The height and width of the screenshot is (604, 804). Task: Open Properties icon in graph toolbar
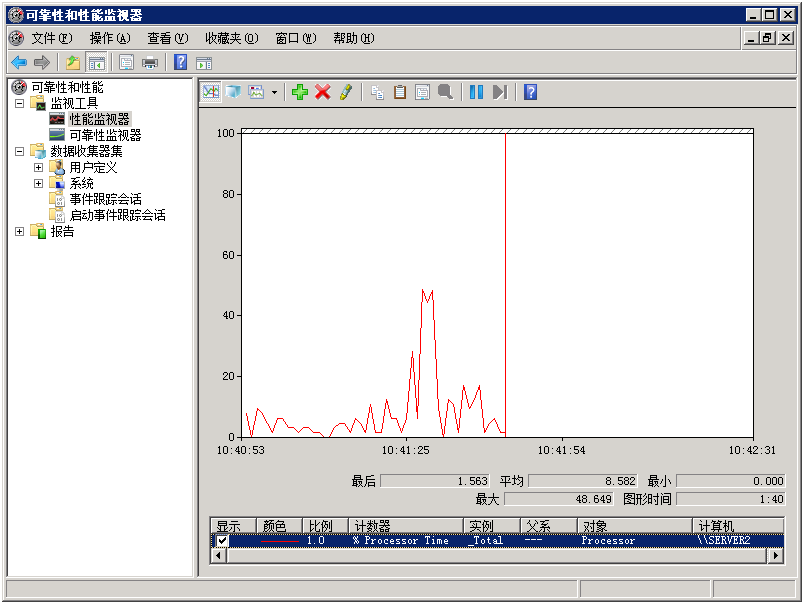(422, 92)
